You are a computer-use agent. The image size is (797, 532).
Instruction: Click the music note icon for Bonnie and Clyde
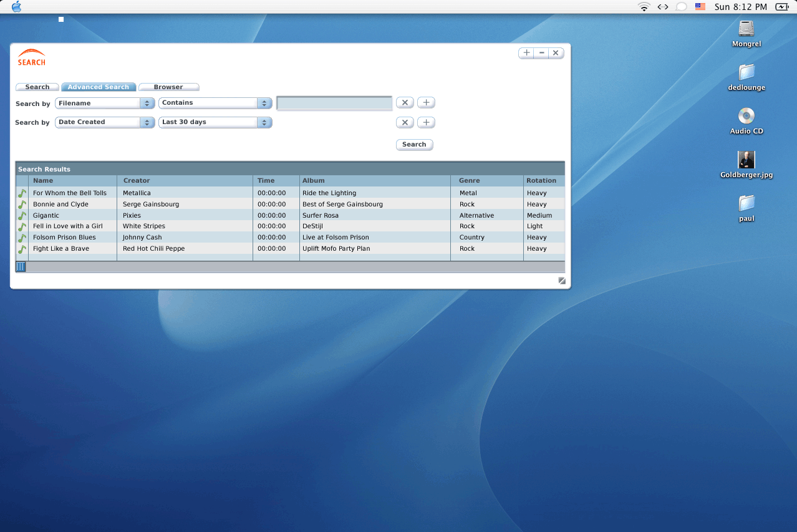click(22, 205)
